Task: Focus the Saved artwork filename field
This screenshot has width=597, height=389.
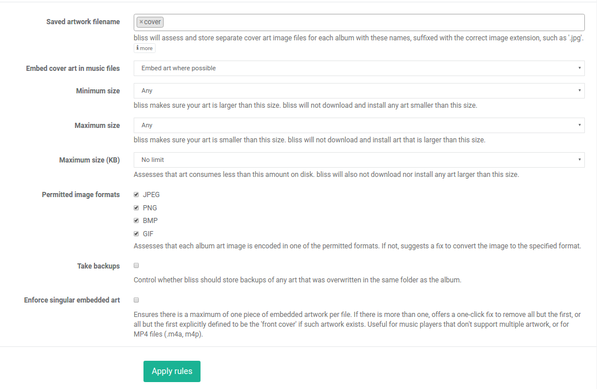Action: (x=359, y=22)
